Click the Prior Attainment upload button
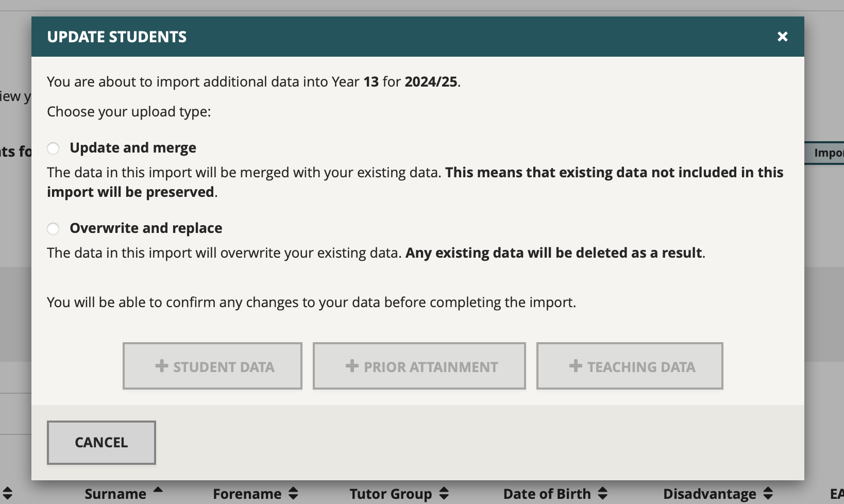Viewport: 844px width, 504px height. (419, 366)
